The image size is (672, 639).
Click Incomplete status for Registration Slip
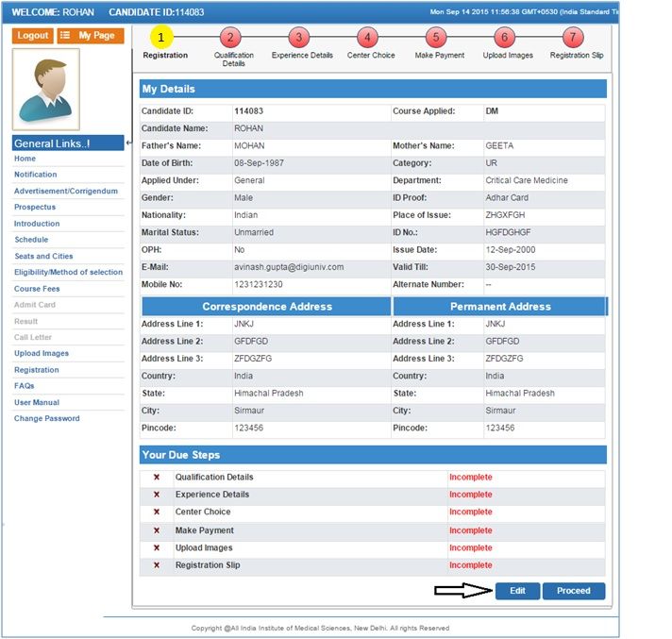pos(471,565)
